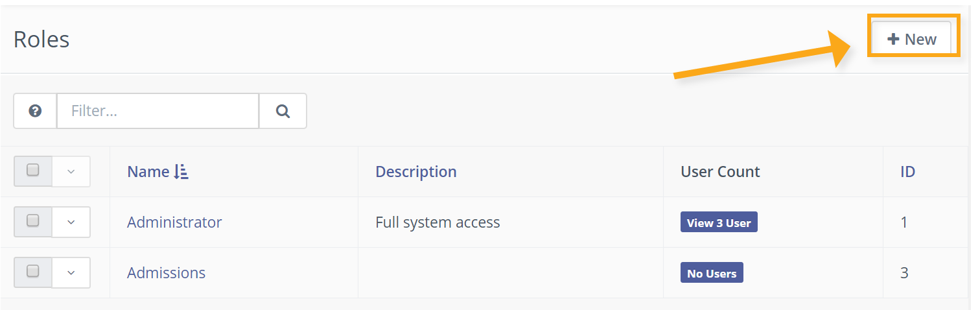Open the Admissions role link

pyautogui.click(x=166, y=273)
